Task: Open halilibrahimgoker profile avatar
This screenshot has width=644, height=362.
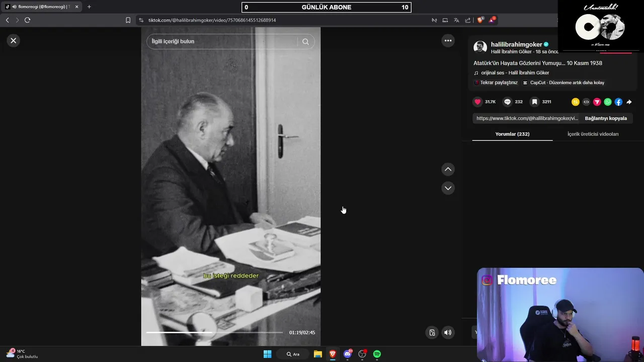Action: point(480,47)
